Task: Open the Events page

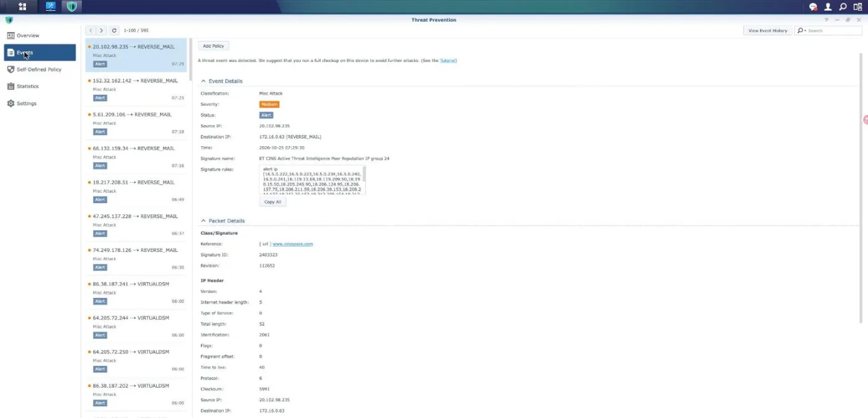Action: 40,53
